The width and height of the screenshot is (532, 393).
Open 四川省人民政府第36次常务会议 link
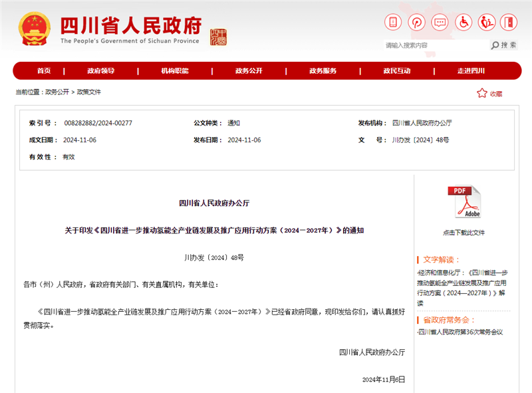point(461,331)
